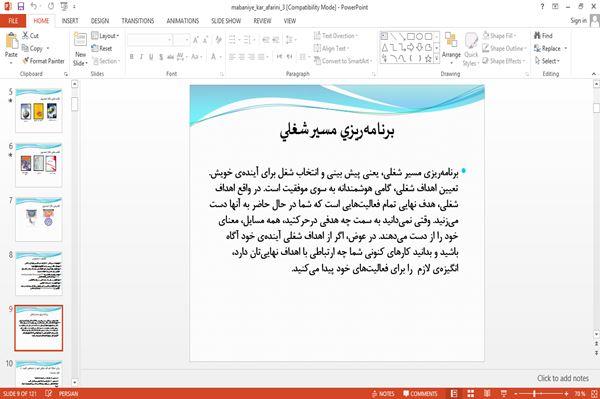Open Shape Outline dropdown

point(504,48)
